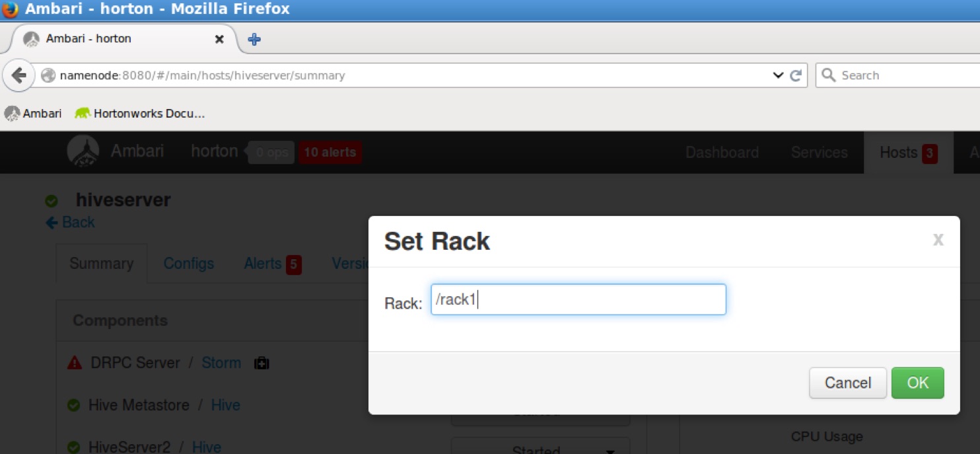Open the Hosts section in the Ambari navbar
Image resolution: width=980 pixels, height=454 pixels.
tap(899, 152)
